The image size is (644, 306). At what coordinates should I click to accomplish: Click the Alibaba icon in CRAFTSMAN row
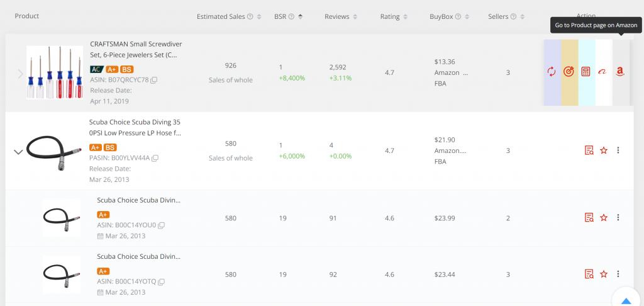[x=602, y=72]
